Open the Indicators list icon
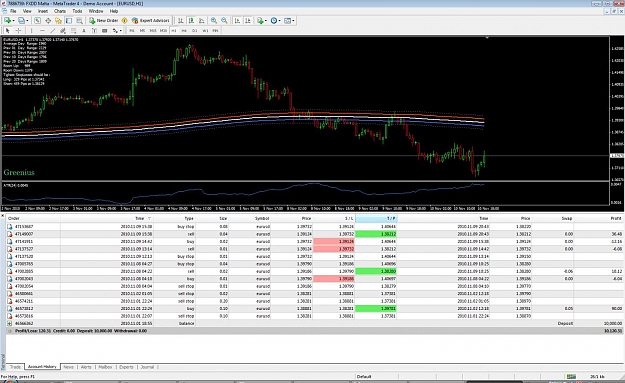Image resolution: width=625 pixels, height=383 pixels. coord(260,20)
